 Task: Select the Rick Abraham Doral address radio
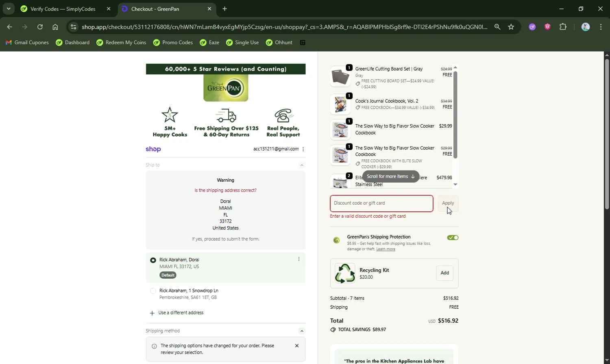coord(153,260)
